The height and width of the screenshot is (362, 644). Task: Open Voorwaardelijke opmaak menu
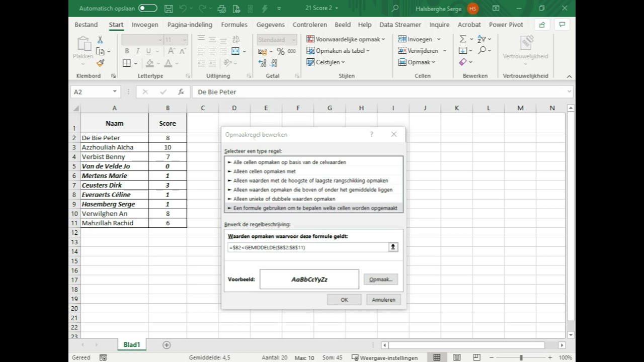(x=345, y=39)
